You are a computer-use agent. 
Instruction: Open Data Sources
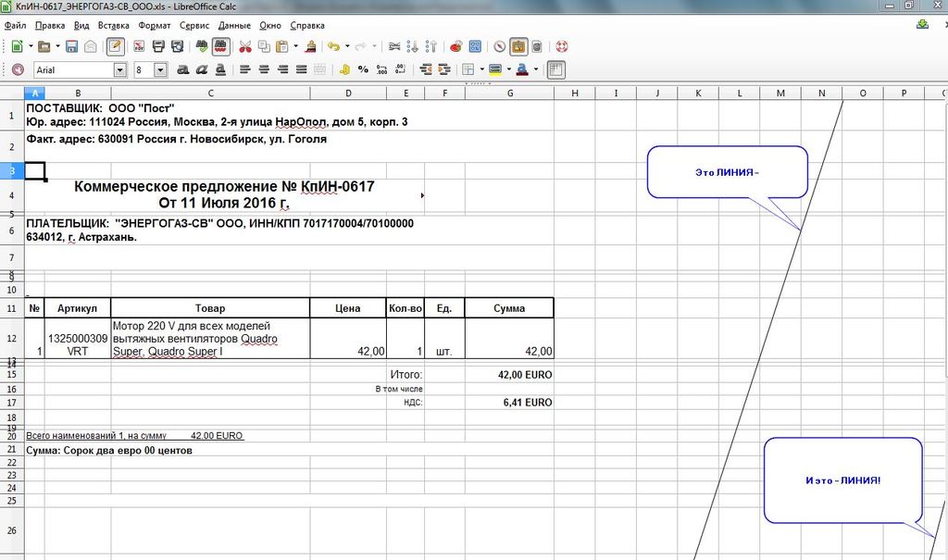tap(537, 46)
